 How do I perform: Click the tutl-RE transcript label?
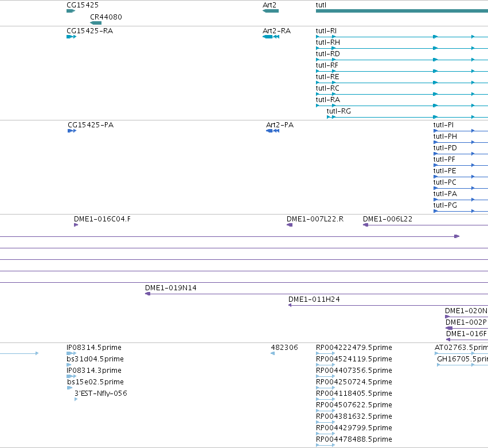(327, 77)
